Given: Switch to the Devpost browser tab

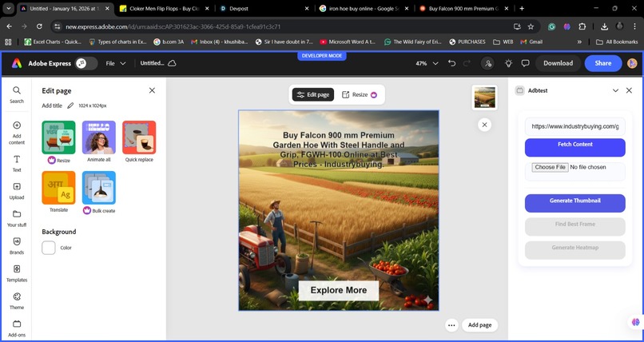Looking at the screenshot, I should 264,8.
